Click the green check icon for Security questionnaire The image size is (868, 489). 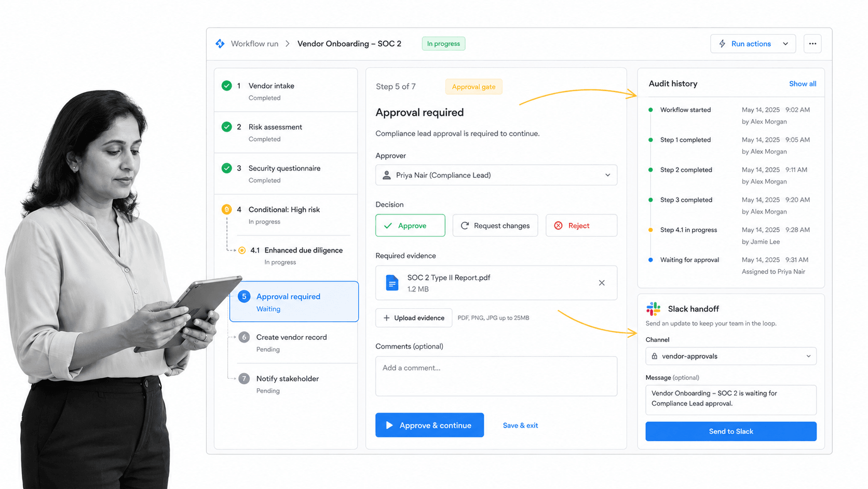[x=227, y=168]
